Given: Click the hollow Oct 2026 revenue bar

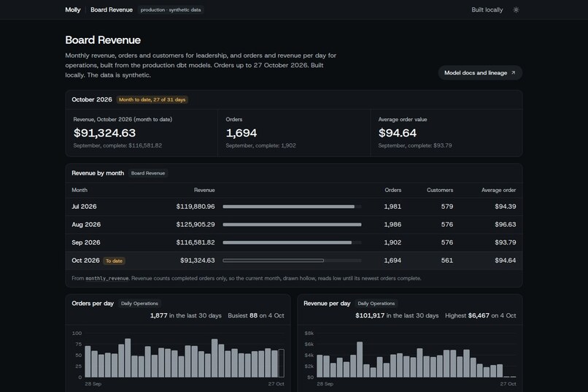Looking at the screenshot, I should 273,261.
